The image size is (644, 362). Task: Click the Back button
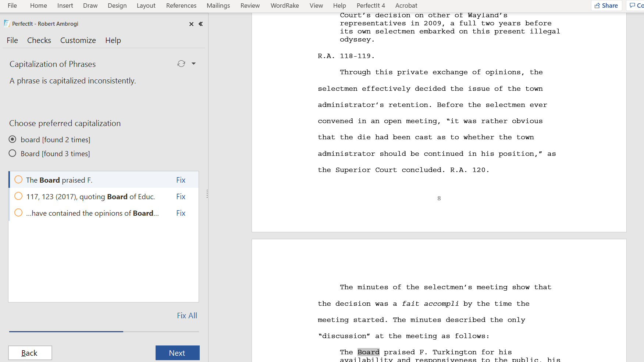tap(30, 353)
